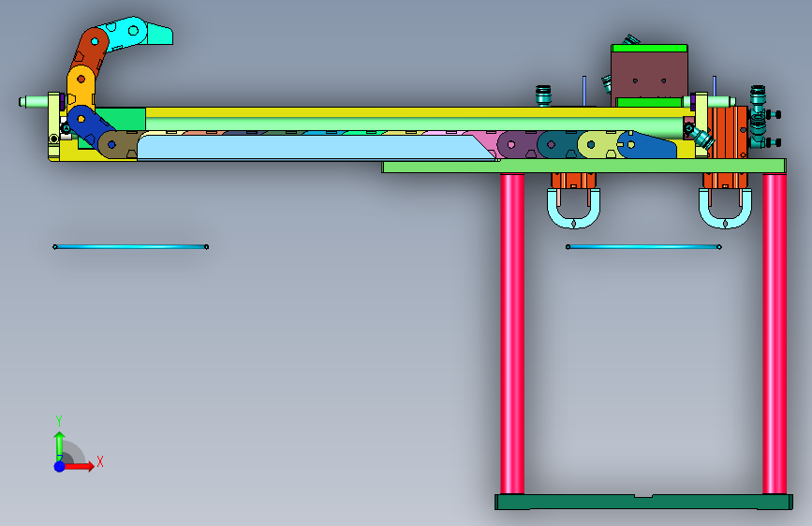Screen dimensions: 812x526
Task: Select the dark green floor base plate
Action: (643, 502)
